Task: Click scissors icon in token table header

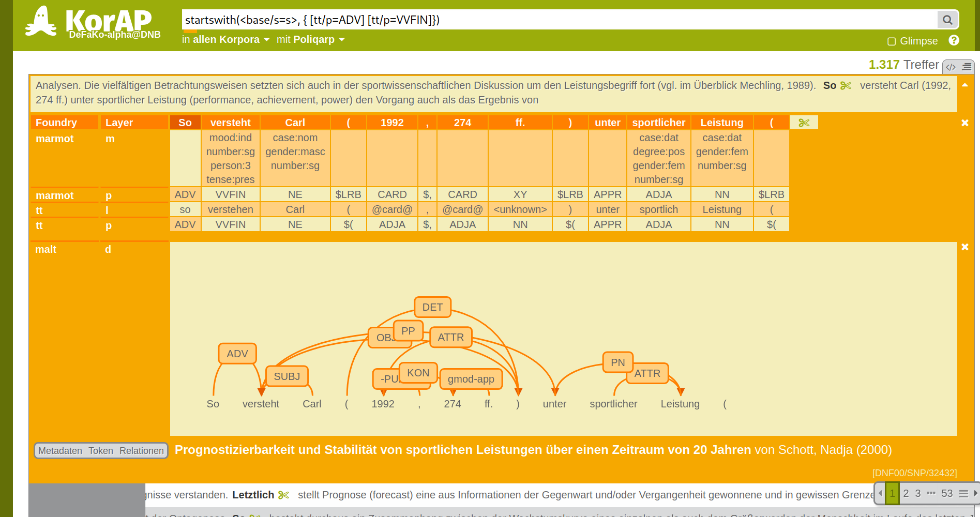Action: point(804,123)
